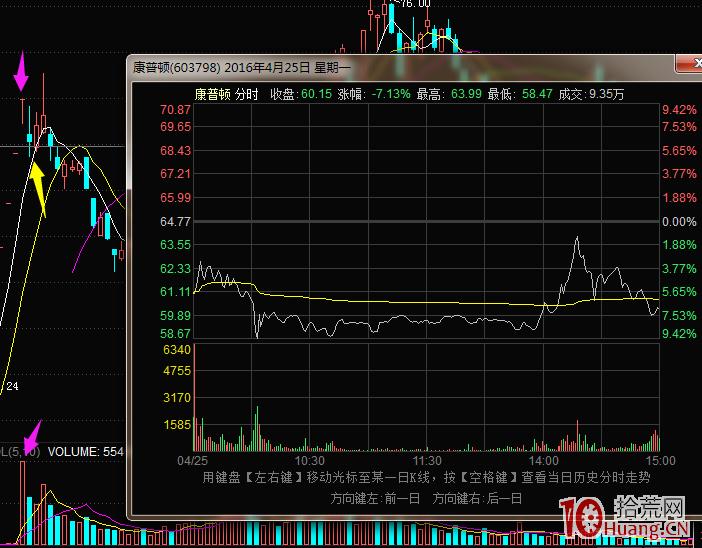The width and height of the screenshot is (702, 548).
Task: Click the VOLUME: 554 indicator label
Action: point(86,451)
